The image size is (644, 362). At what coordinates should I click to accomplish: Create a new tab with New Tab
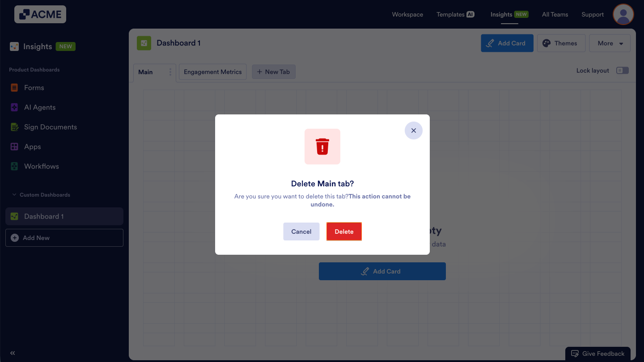pos(273,72)
